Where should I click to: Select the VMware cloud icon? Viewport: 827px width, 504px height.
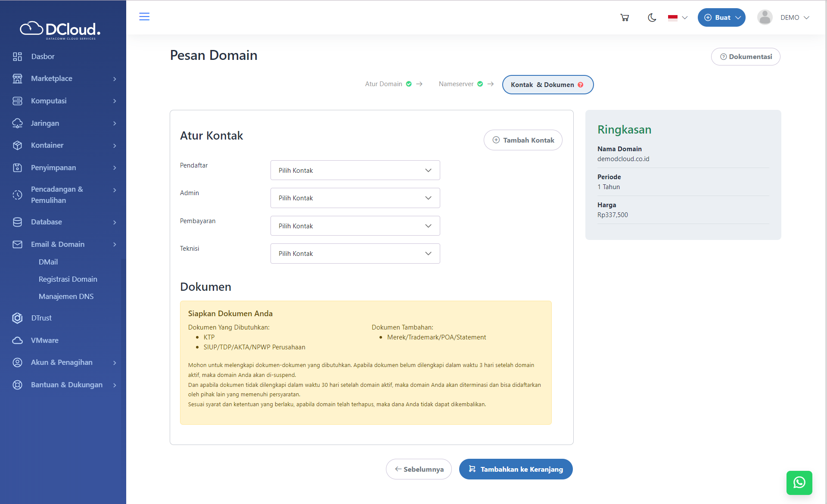pyautogui.click(x=17, y=340)
